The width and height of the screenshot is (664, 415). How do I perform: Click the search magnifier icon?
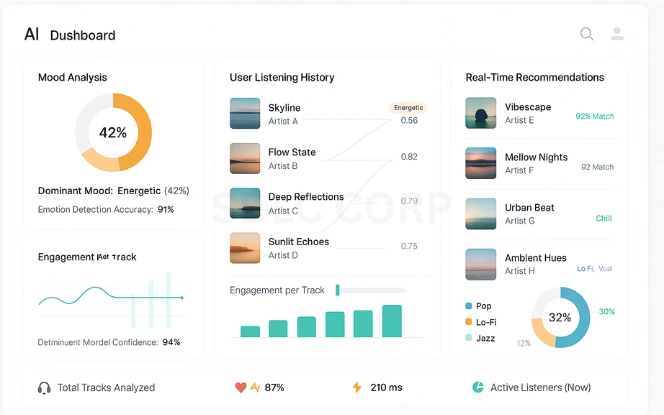pos(587,34)
